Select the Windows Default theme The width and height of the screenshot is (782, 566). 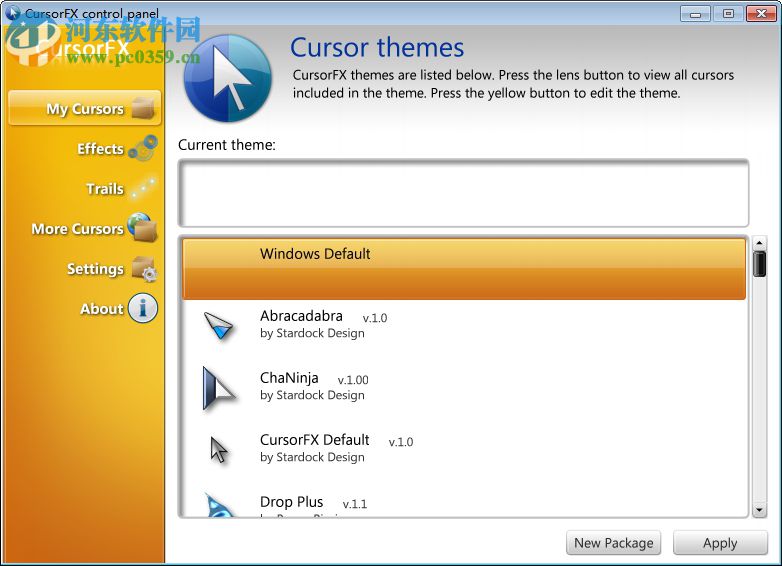point(464,268)
